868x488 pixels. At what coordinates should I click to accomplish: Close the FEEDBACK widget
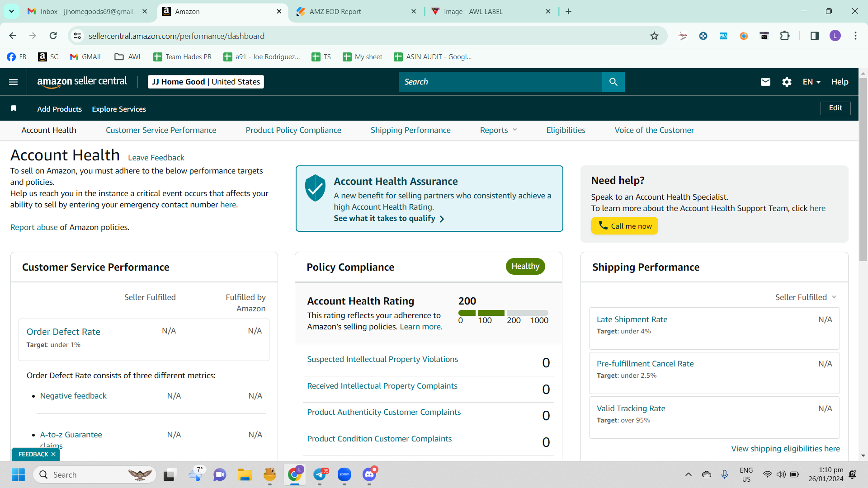(53, 454)
